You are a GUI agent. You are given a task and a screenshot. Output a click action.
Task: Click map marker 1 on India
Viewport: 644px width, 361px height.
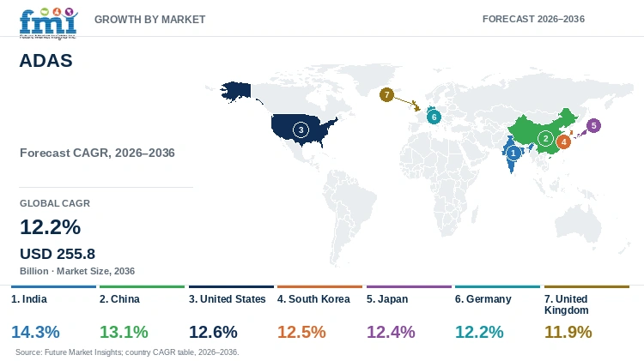tap(513, 153)
